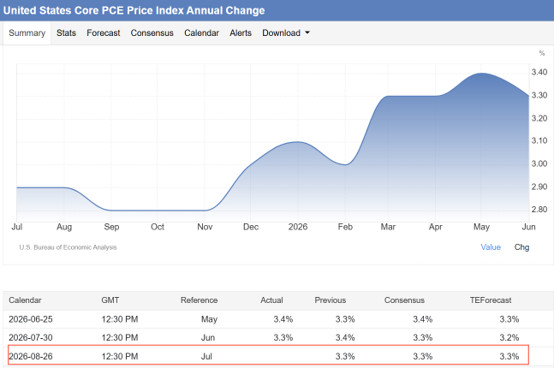Click the 2026 x-axis label

point(298,227)
